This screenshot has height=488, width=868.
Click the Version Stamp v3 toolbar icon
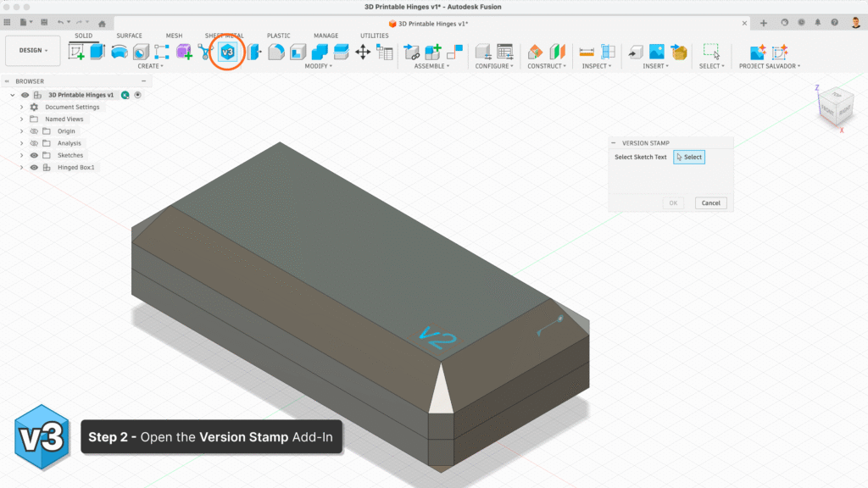pos(227,52)
